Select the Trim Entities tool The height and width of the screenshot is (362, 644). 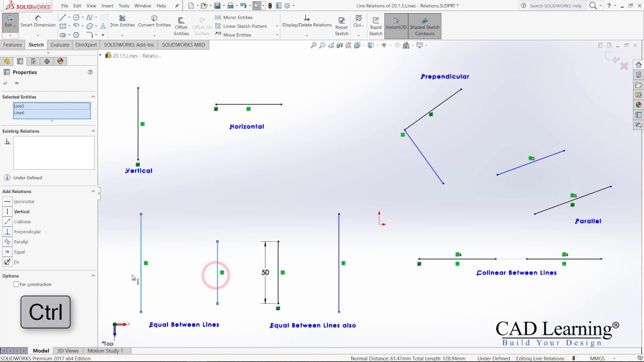coord(122,22)
